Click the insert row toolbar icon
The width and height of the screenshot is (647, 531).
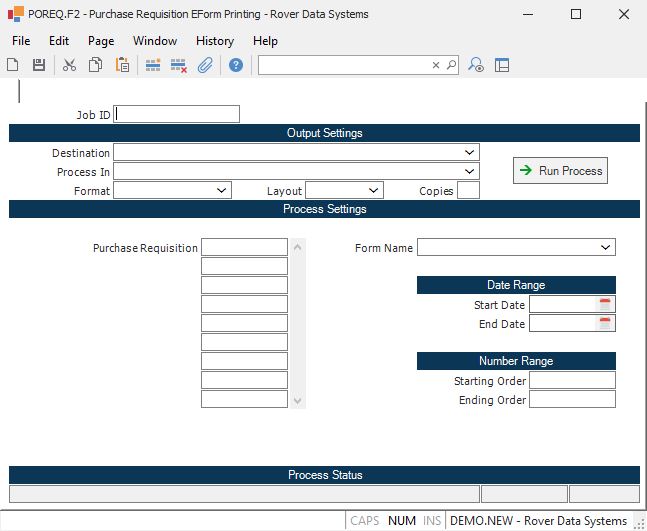point(153,65)
